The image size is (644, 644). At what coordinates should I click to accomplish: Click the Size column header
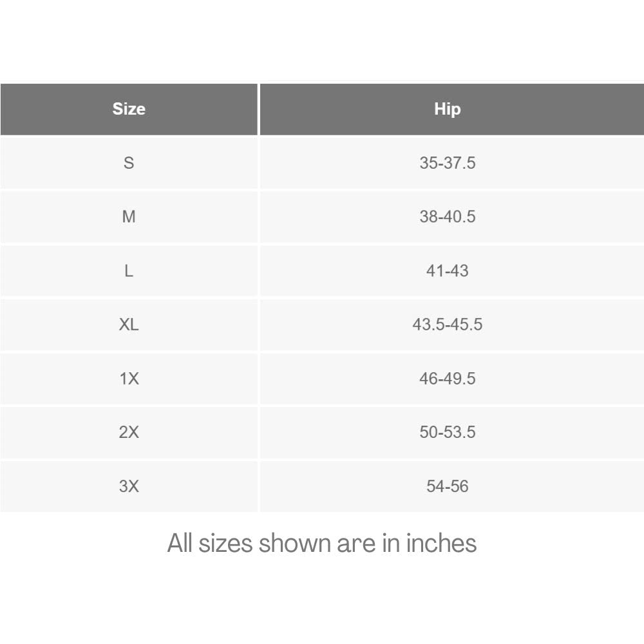(x=129, y=109)
